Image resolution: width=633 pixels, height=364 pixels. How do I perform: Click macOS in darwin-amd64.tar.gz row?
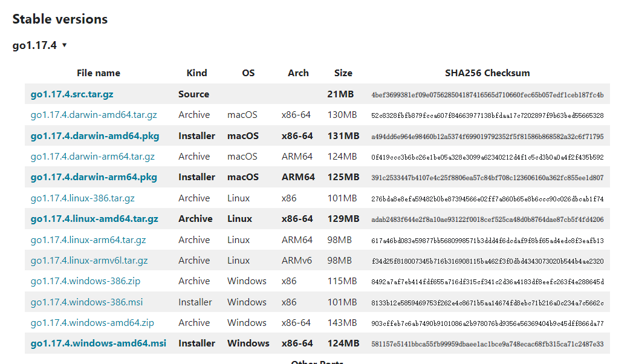click(x=242, y=115)
